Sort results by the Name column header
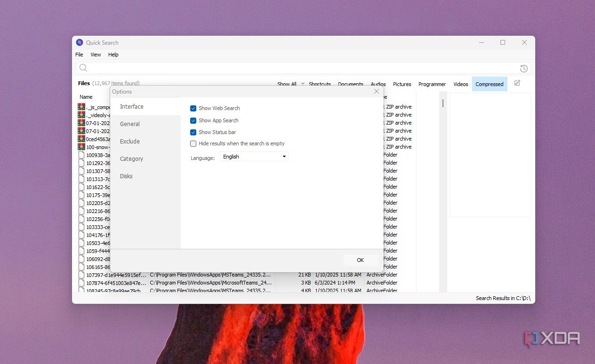This screenshot has height=364, width=595. [86, 97]
